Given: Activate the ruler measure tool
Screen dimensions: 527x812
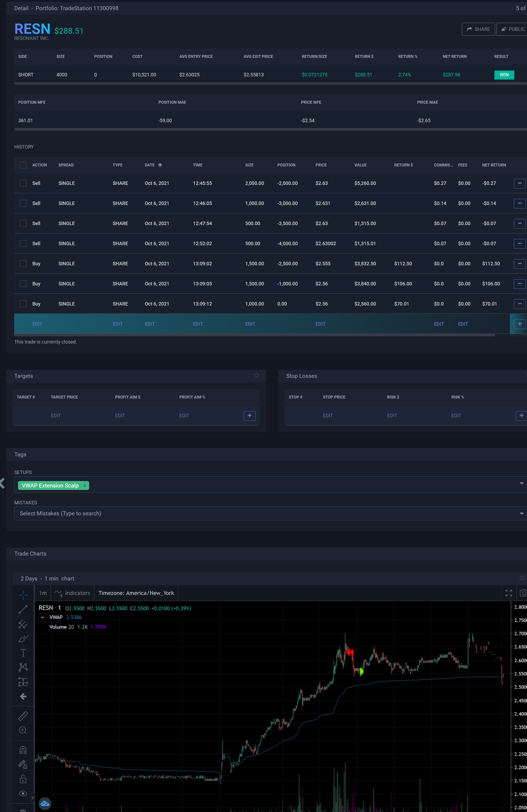Looking at the screenshot, I should coord(23,716).
